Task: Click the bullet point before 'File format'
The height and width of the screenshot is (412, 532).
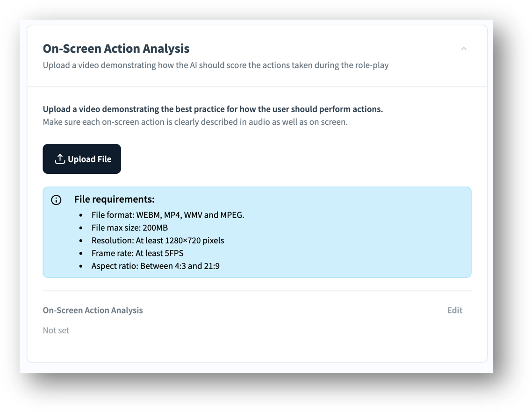Action: click(81, 215)
